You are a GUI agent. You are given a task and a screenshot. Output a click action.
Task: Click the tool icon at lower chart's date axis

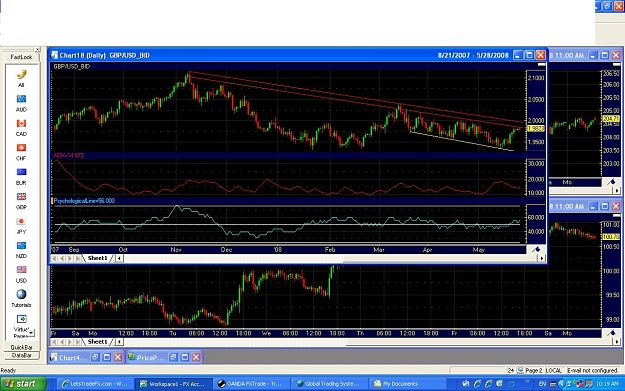coord(611,333)
